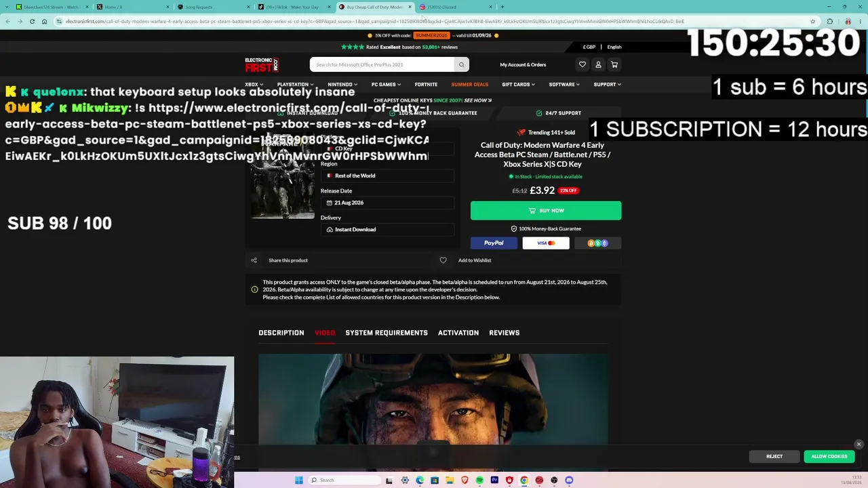Viewport: 868px width, 488px height.
Task: Open the browser extensions icon
Action: pos(829,21)
